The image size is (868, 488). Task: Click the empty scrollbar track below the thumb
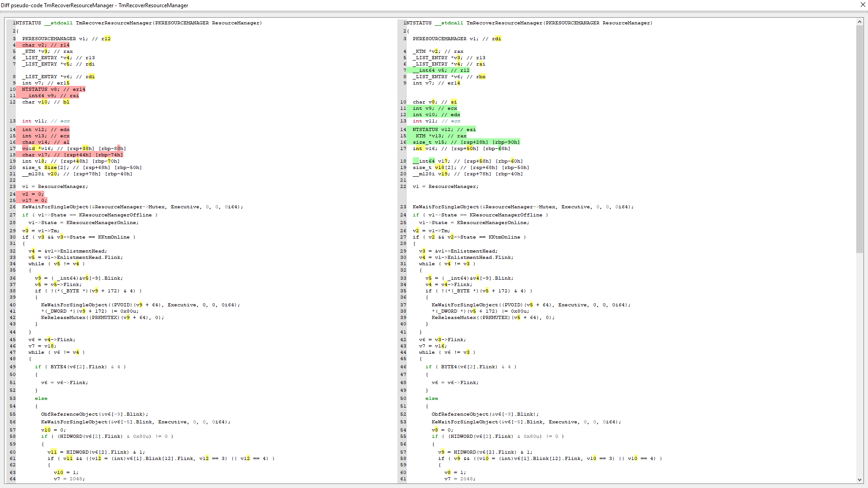tap(859, 361)
